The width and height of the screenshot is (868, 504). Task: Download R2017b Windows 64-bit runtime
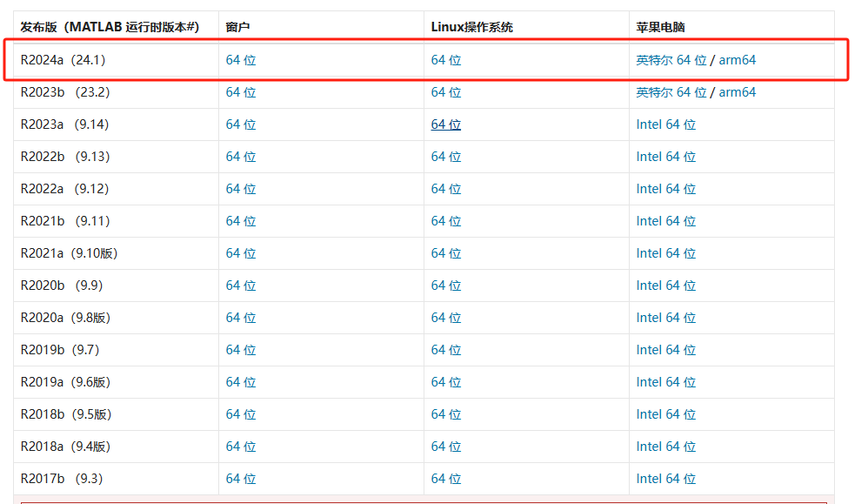[241, 478]
